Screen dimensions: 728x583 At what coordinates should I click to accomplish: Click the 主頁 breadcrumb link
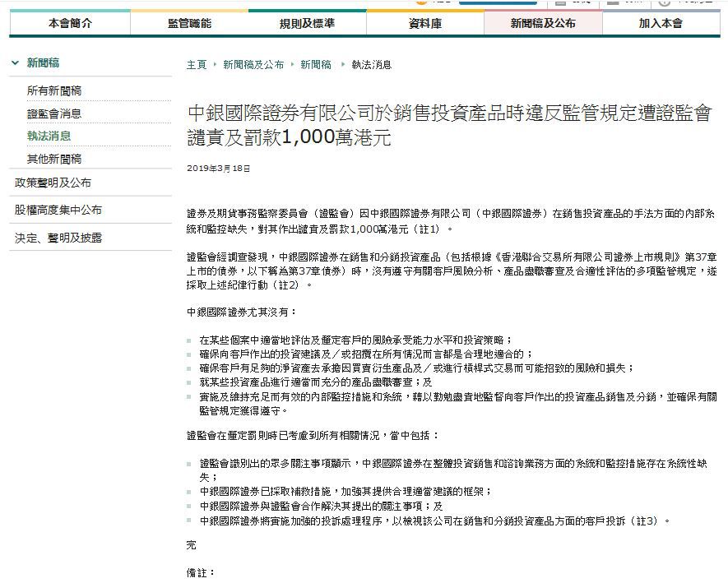[x=197, y=64]
